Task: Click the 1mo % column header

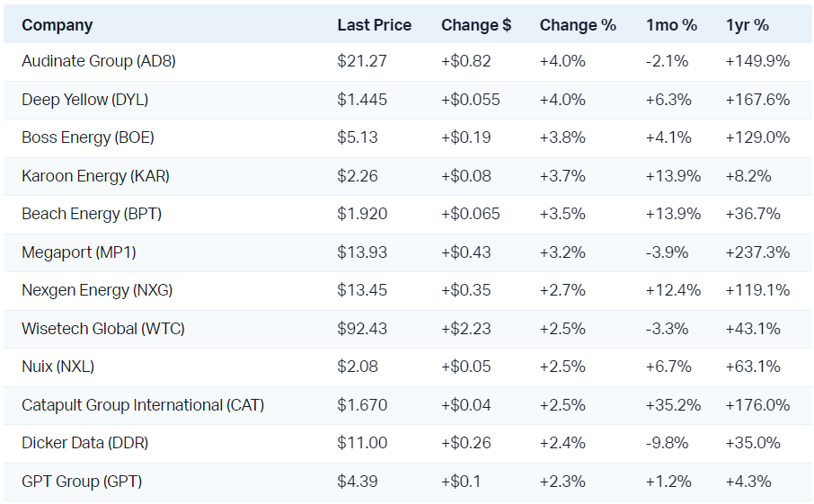Action: pyautogui.click(x=671, y=25)
